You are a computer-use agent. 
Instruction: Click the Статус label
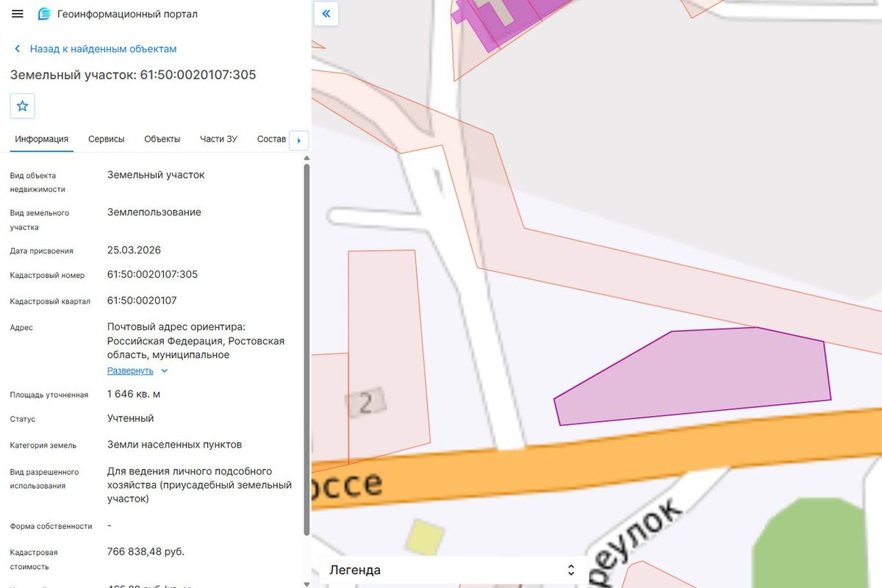(23, 419)
